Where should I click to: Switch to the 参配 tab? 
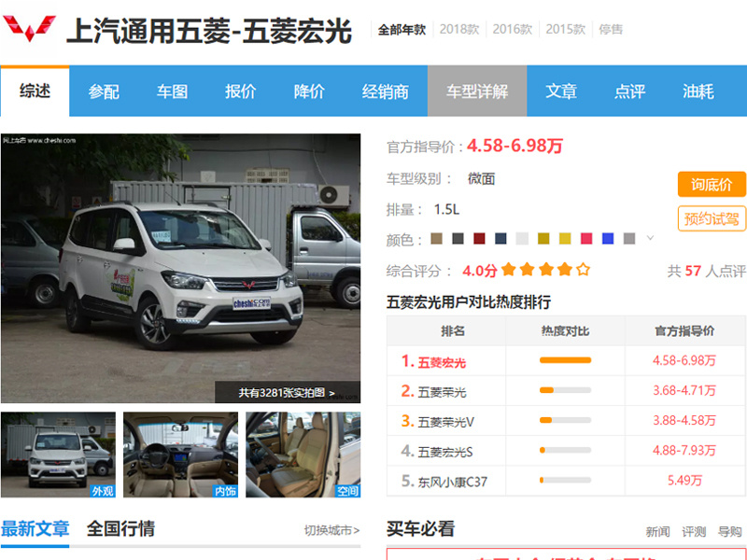(x=104, y=91)
